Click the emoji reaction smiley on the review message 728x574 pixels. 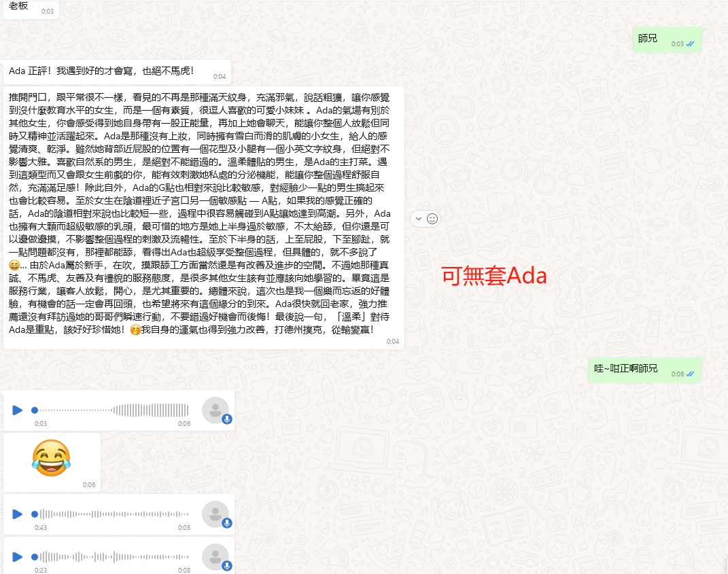pos(433,219)
